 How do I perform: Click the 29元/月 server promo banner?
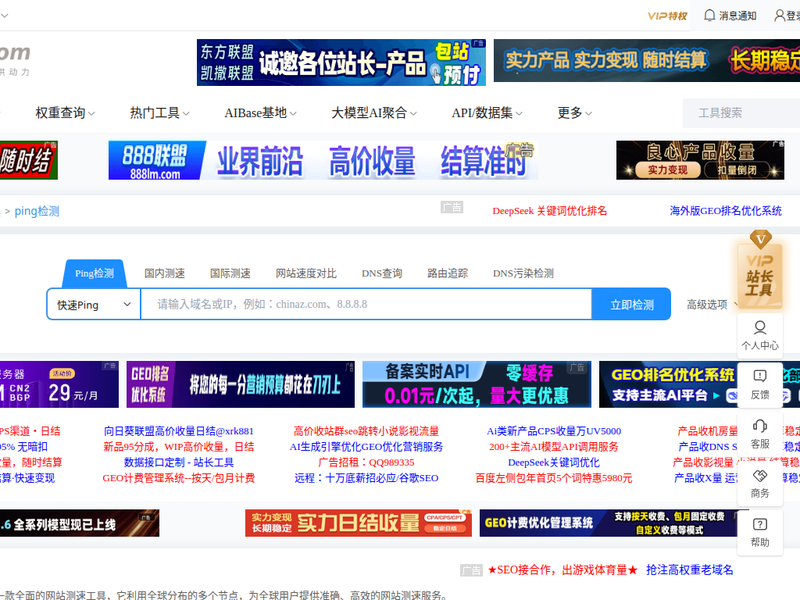pos(59,384)
